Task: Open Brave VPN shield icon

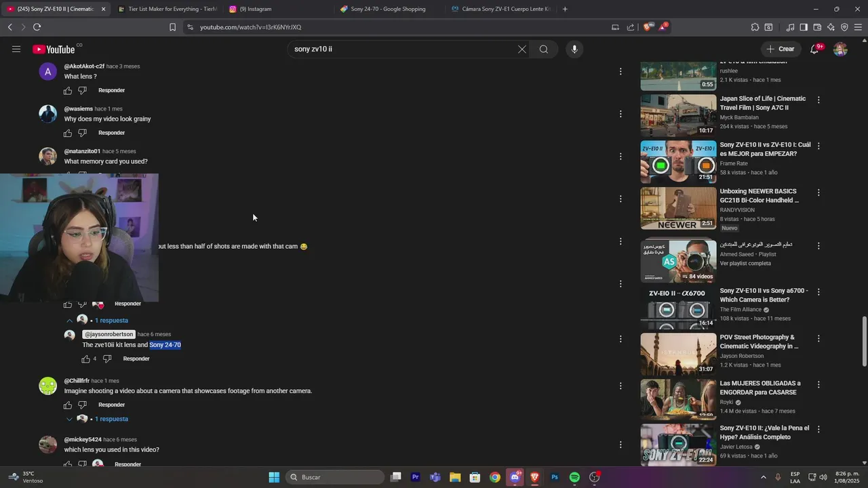Action: pyautogui.click(x=844, y=27)
